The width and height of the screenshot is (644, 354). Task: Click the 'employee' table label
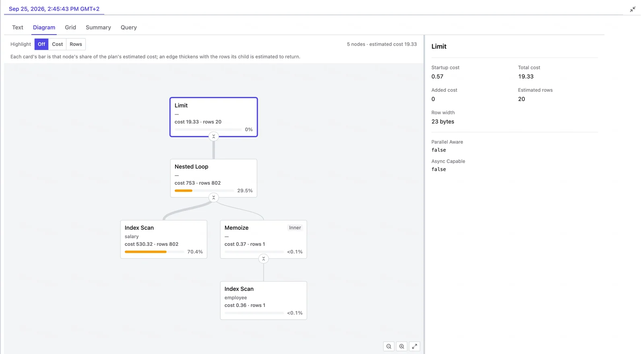tap(236, 298)
